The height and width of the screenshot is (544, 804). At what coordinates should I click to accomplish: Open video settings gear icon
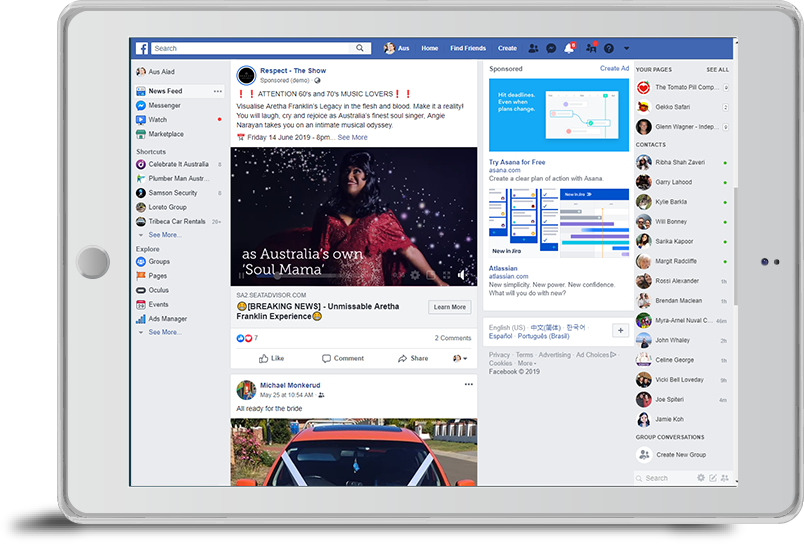click(415, 275)
